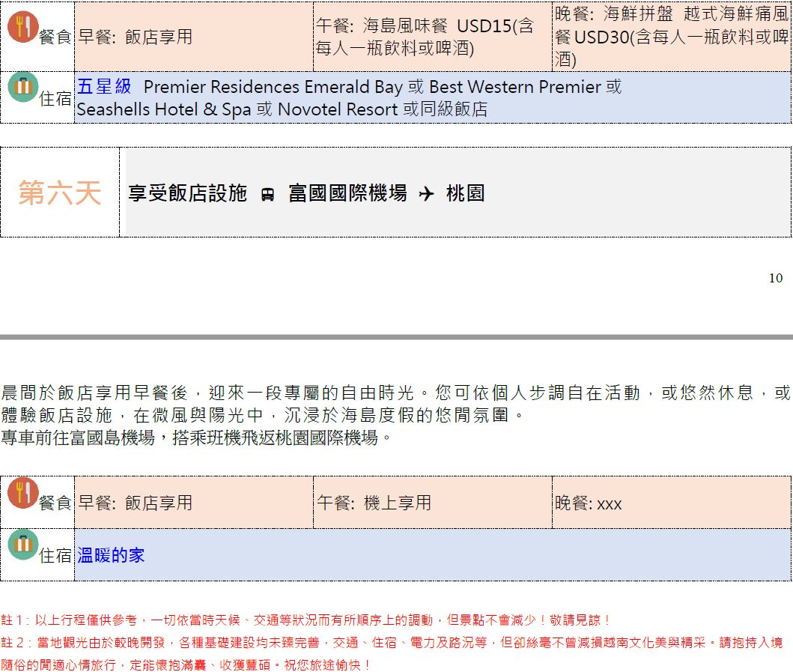The image size is (793, 672).
Task: Click the blue 溫暖的家 text
Action: click(x=111, y=555)
